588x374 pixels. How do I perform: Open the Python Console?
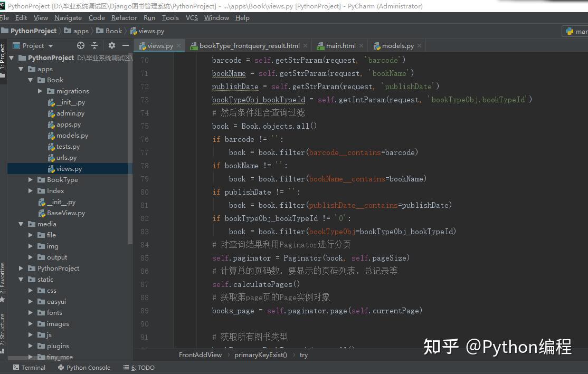83,367
